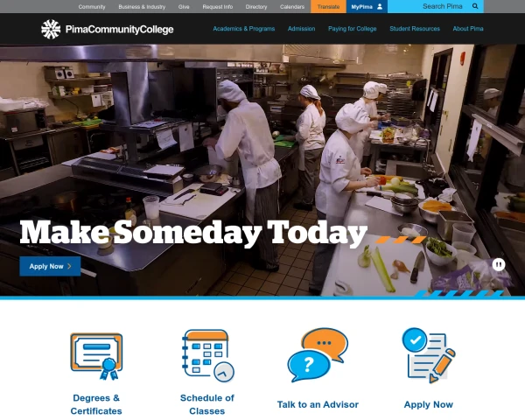
Task: Open the Admission menu
Action: (301, 29)
